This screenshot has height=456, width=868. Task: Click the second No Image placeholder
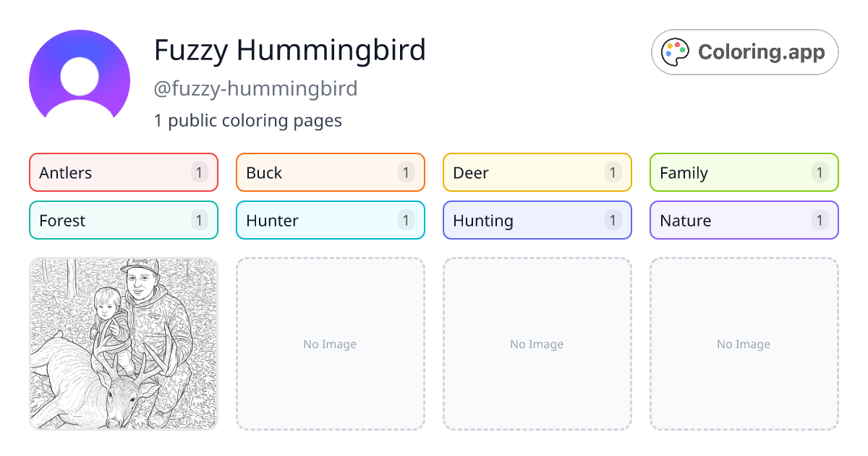pyautogui.click(x=537, y=344)
